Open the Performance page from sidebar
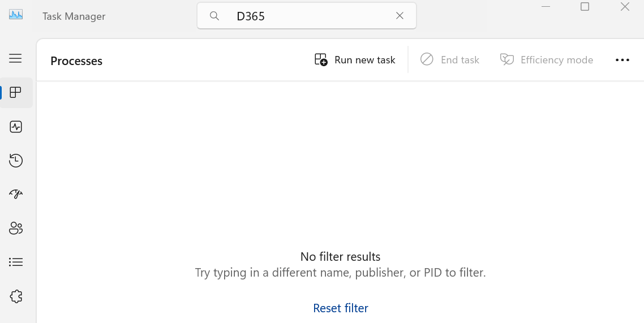Screen dimensions: 644x323 (16, 127)
